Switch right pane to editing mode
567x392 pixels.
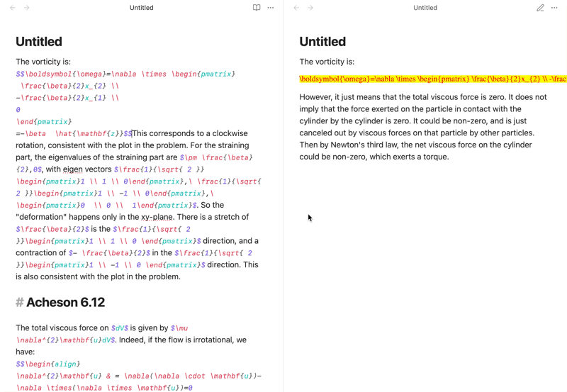[540, 8]
